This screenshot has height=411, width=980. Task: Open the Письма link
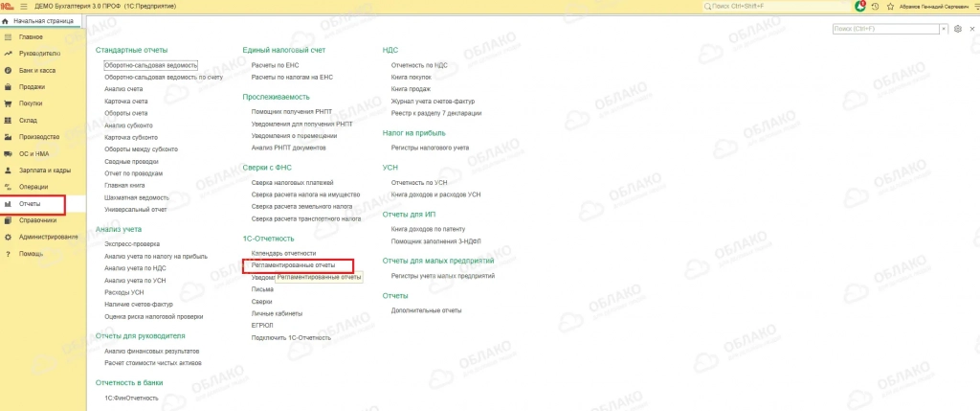point(262,289)
